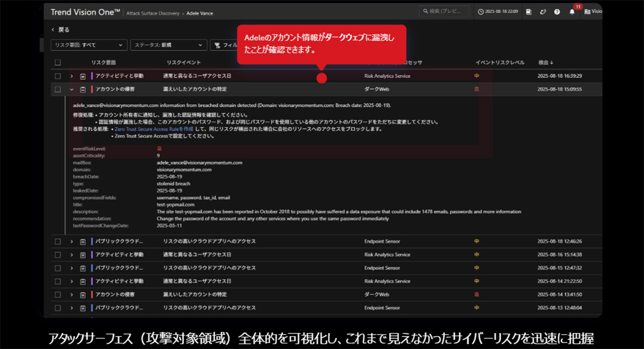This screenshot has width=644, height=349.
Task: Check the row detected 2025-08-15 12:47:32
Action: pos(58,268)
